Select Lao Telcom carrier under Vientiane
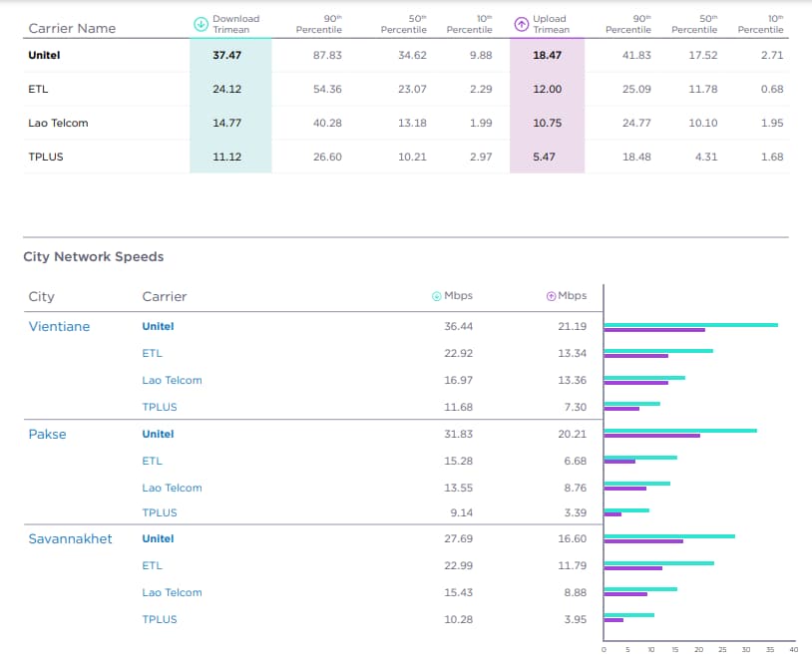The width and height of the screenshot is (812, 664). 172,381
